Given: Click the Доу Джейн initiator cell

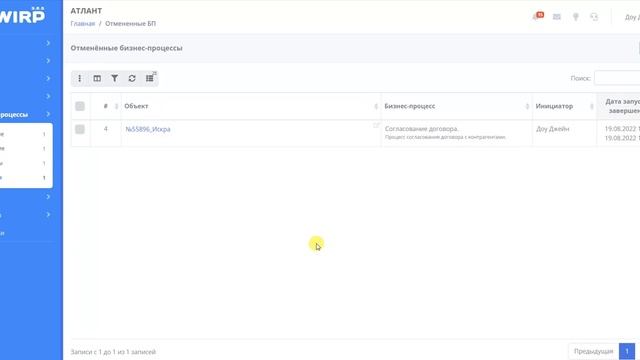Looking at the screenshot, I should click(553, 129).
